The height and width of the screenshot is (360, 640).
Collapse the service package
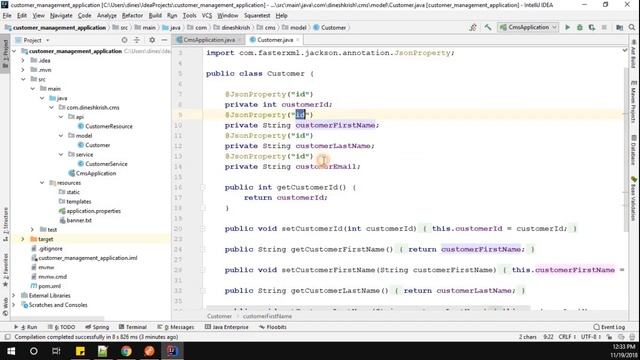click(60, 155)
